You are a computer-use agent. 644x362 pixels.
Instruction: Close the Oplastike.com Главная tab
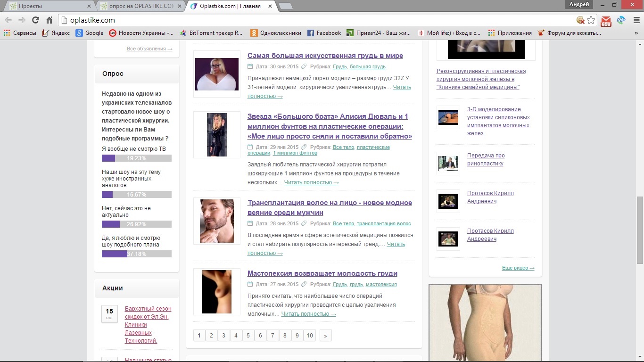270,6
